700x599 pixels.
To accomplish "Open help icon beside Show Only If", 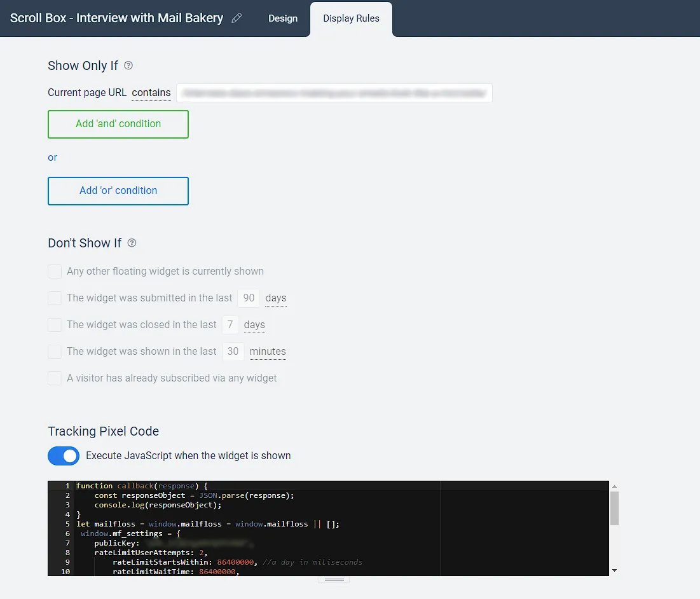I will [128, 65].
